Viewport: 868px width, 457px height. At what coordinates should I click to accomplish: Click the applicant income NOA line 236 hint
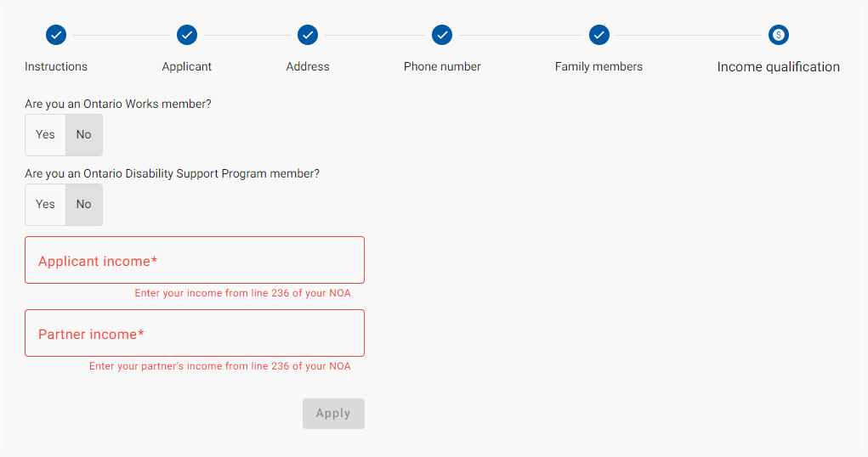click(242, 293)
